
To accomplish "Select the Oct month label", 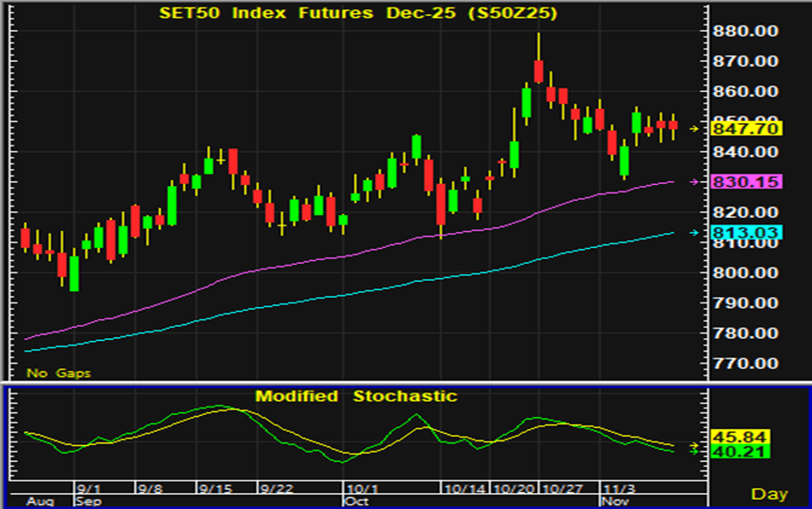I will [x=356, y=501].
